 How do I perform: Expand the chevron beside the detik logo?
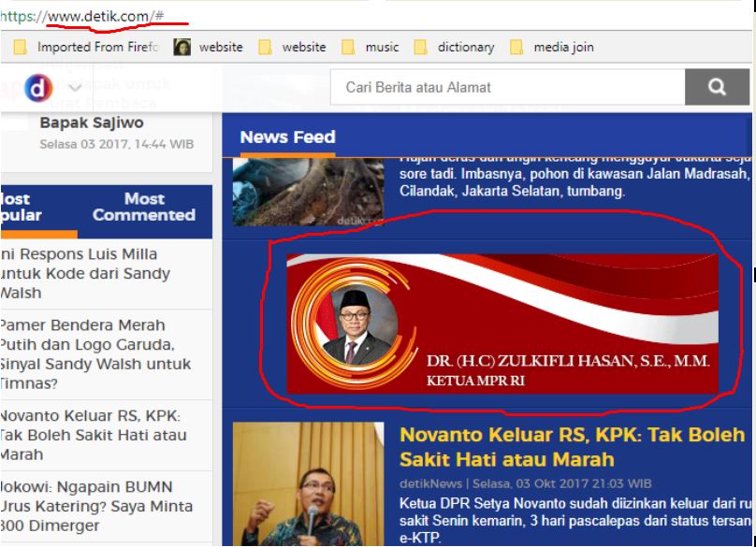point(75,88)
